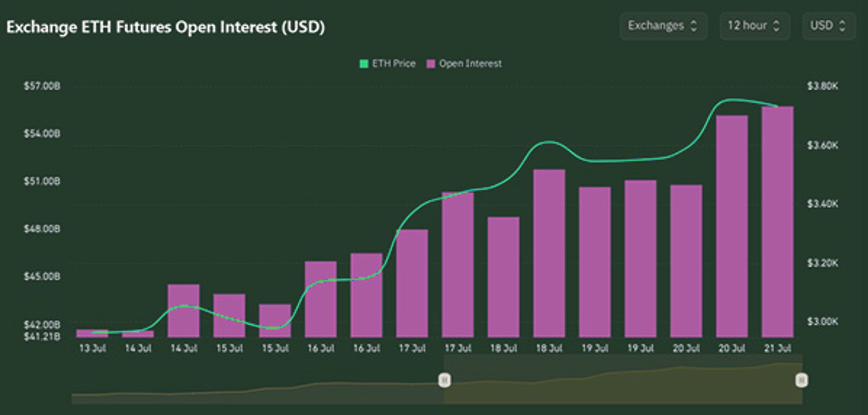The width and height of the screenshot is (868, 415).
Task: Click the first 20 Jul bar
Action: [x=686, y=261]
